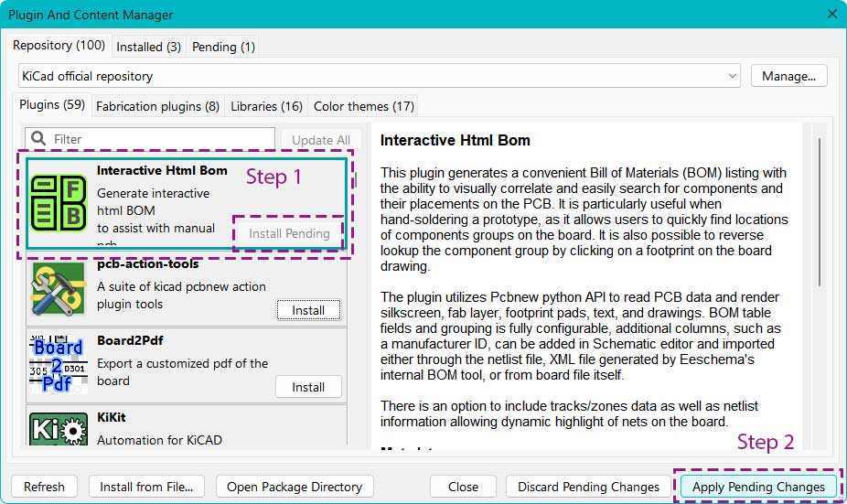Click the Interactive Html Bom heading in details pane
This screenshot has width=847, height=504.
click(x=455, y=140)
